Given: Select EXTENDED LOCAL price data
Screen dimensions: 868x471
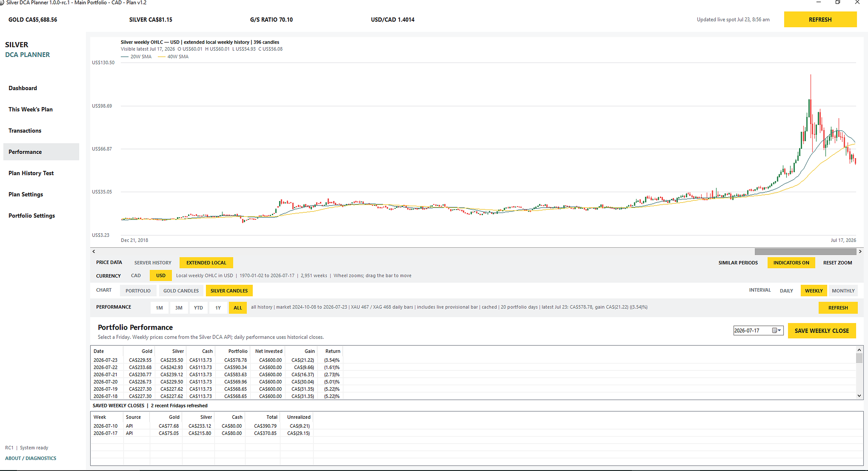Looking at the screenshot, I should coord(206,263).
